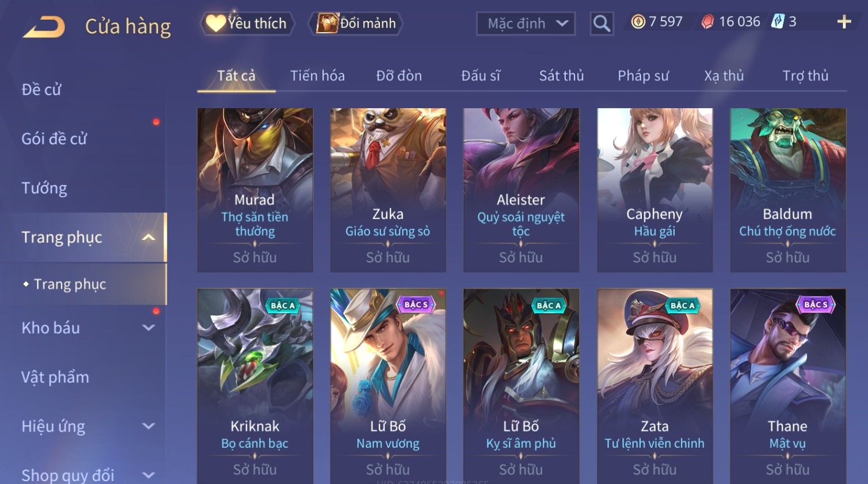Tap the red ruby currency icon
868x484 pixels.
point(707,22)
